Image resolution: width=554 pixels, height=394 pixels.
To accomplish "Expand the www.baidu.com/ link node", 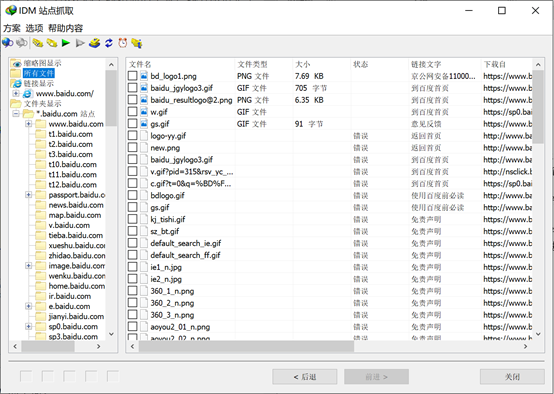I will click(x=16, y=94).
